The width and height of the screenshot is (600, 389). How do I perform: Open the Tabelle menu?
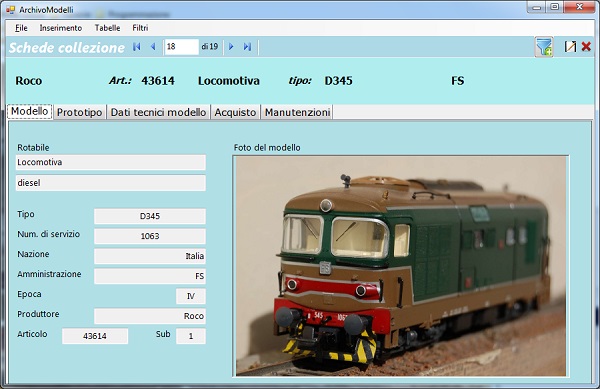click(107, 28)
